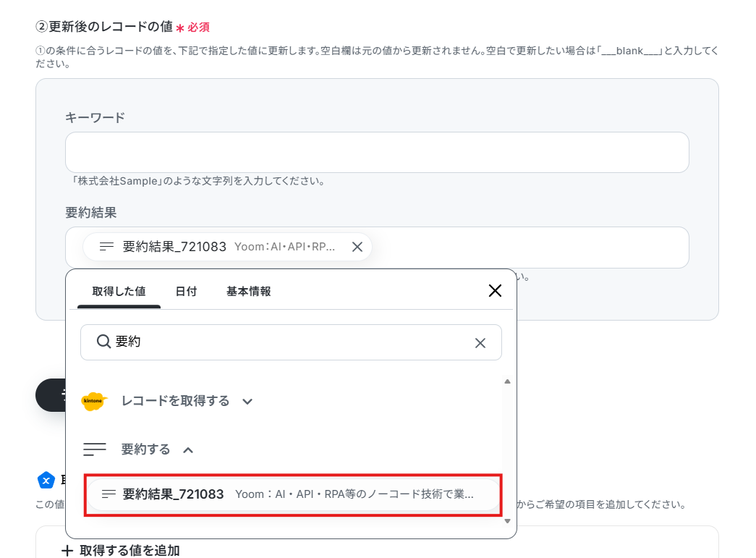The image size is (756, 558).
Task: Click into the キーワード input field
Action: (x=377, y=153)
